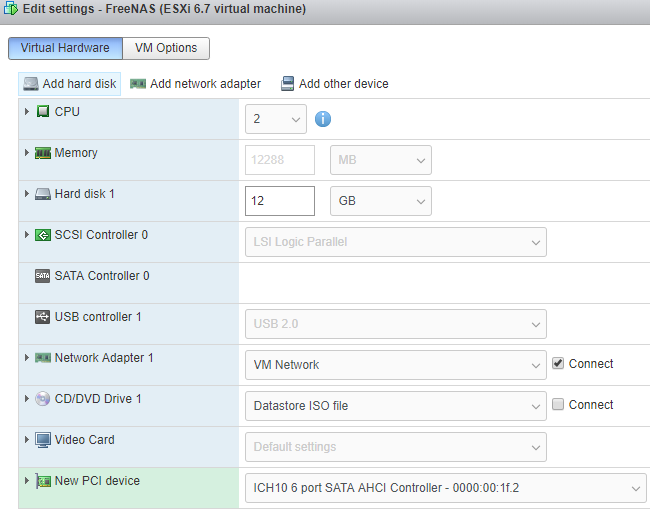Expand the Hard disk 1 row
Image resolution: width=650 pixels, height=510 pixels.
[27, 194]
